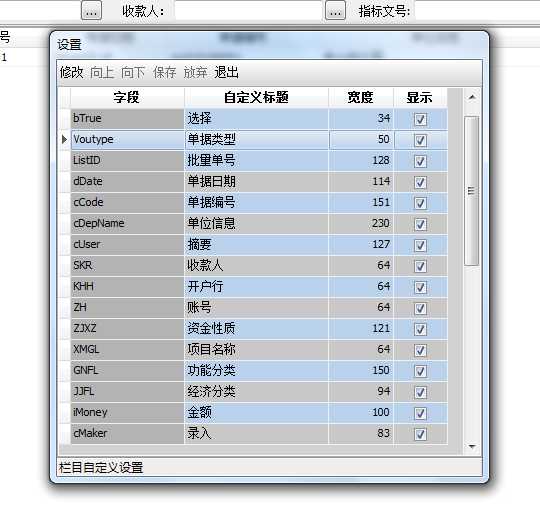The width and height of the screenshot is (540, 507).
Task: Click the 宽度 column header
Action: (361, 97)
